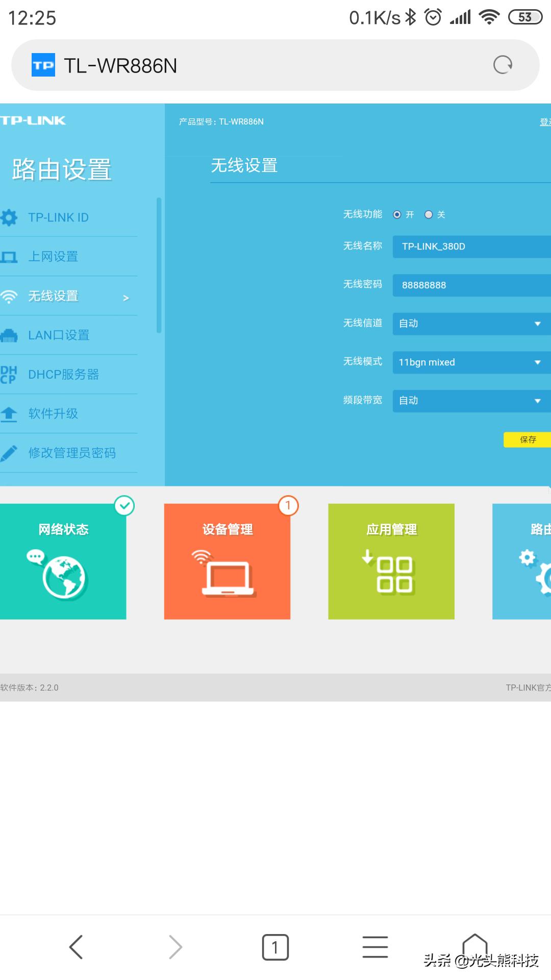This screenshot has height=980, width=551.
Task: Go forward with the browser forward arrow
Action: coord(175,947)
